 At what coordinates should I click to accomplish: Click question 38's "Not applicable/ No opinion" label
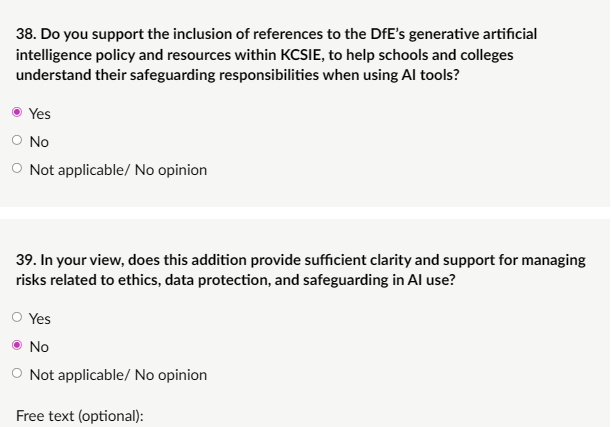(x=118, y=170)
